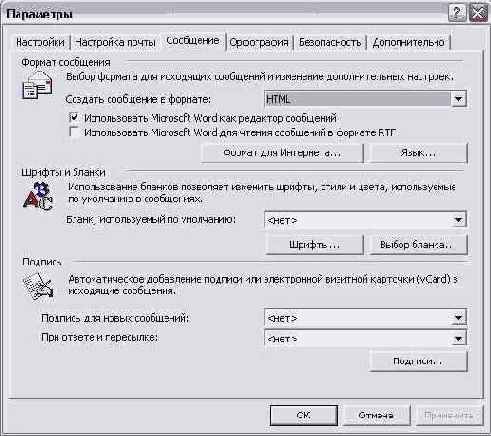This screenshot has width=491, height=436.
Task: Open the Шрифты button
Action: (x=314, y=245)
